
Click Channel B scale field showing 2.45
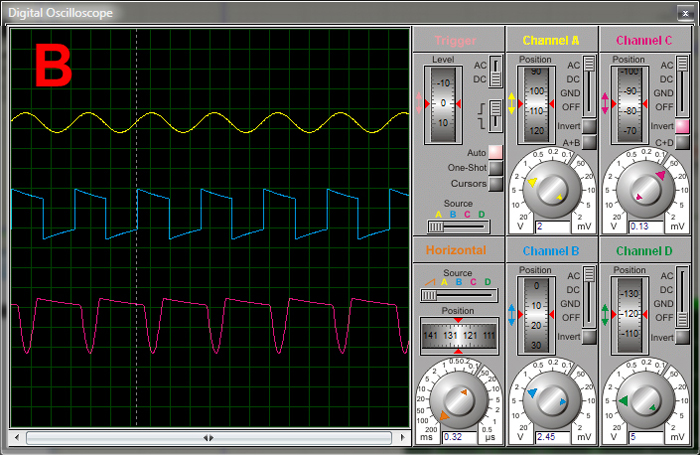click(553, 437)
